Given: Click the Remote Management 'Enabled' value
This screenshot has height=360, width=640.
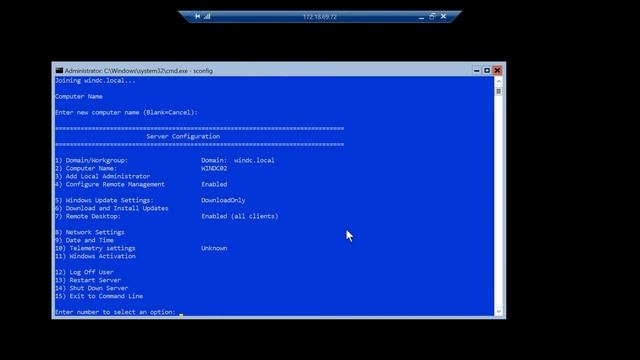Looking at the screenshot, I should (214, 184).
